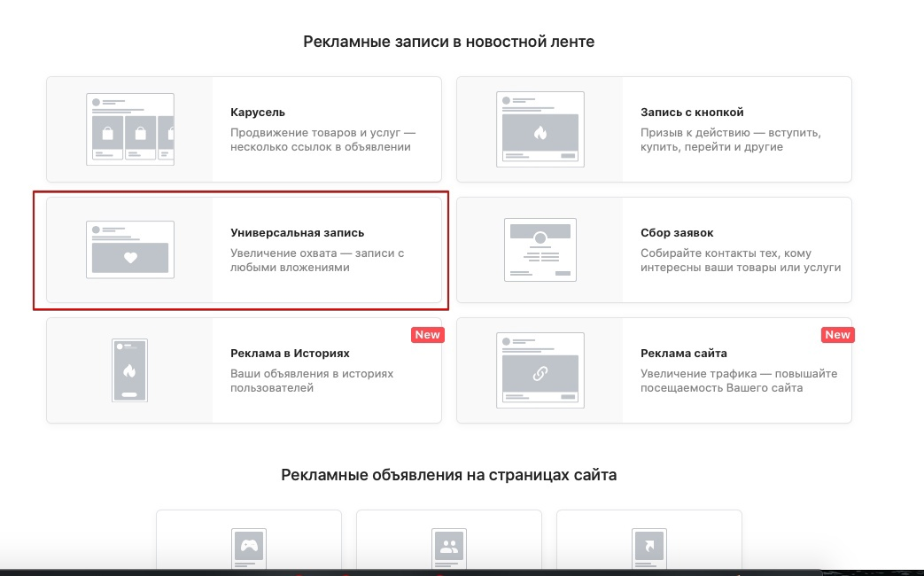Viewport: 924px width, 576px height.
Task: Click the people group icon in the bottom row
Action: click(448, 547)
